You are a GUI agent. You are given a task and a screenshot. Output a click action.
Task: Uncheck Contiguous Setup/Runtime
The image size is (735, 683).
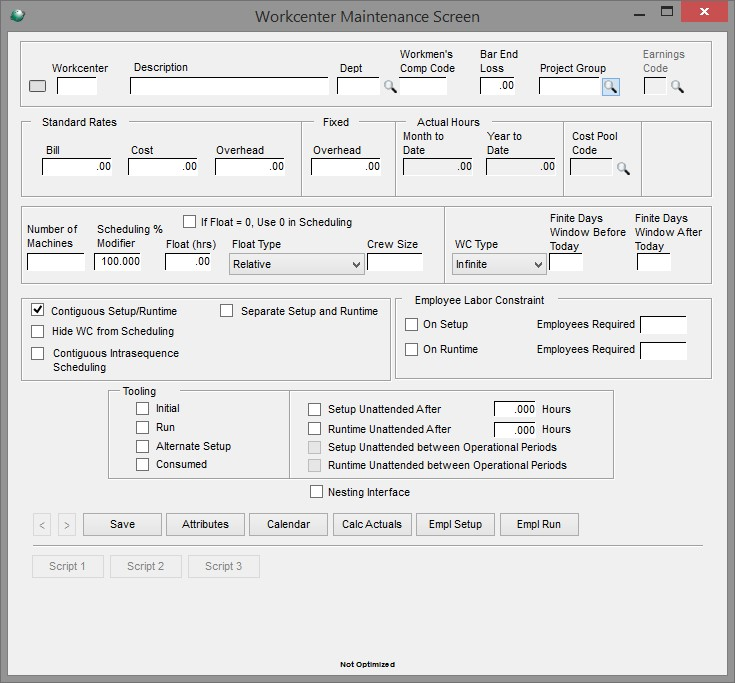(38, 310)
